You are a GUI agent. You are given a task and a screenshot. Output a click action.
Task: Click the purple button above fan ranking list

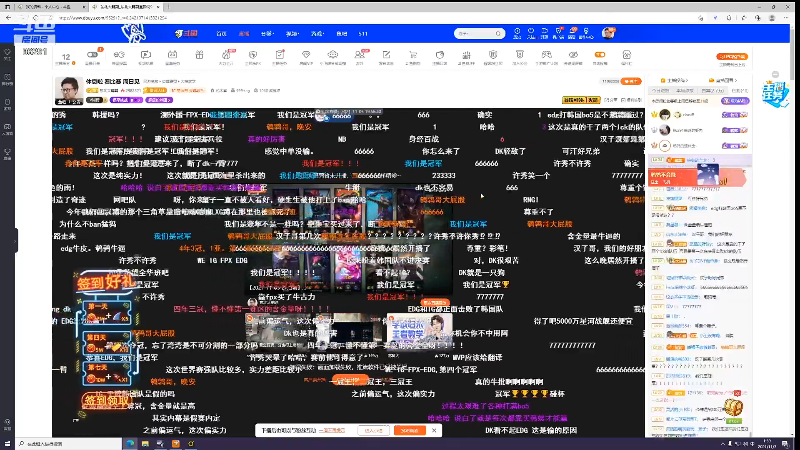tap(735, 101)
